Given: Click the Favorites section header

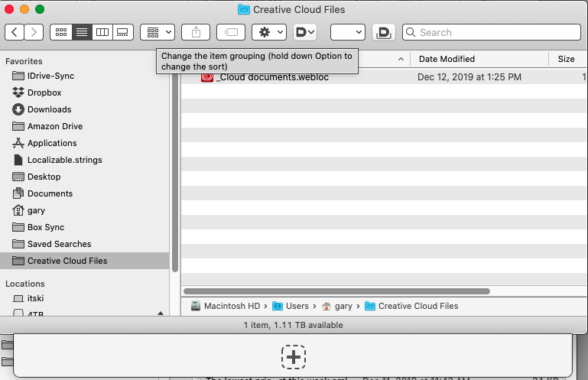Looking at the screenshot, I should [24, 61].
